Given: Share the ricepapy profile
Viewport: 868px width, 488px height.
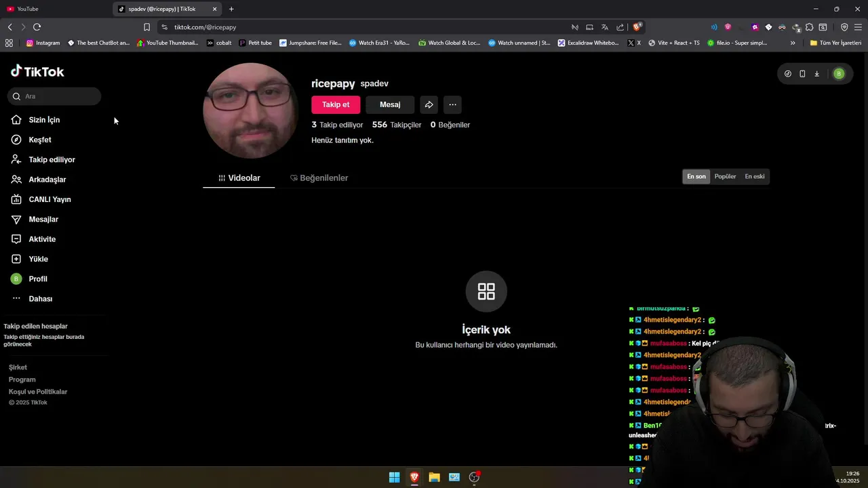Looking at the screenshot, I should [429, 104].
